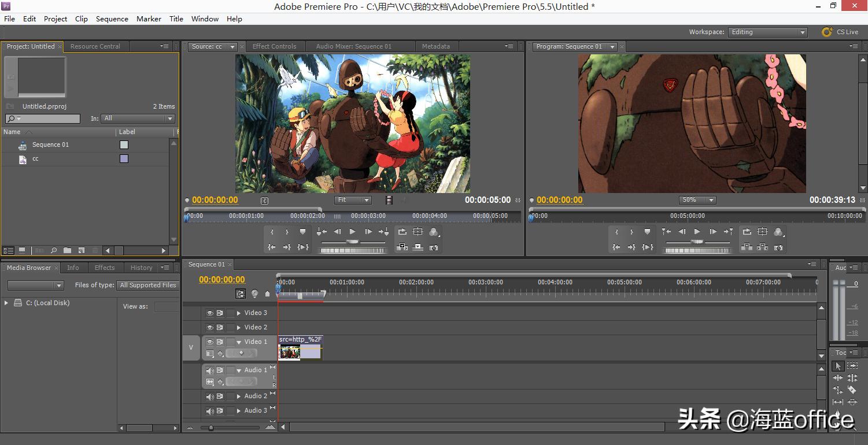This screenshot has width=868, height=445.
Task: Open the Sequence menu
Action: coord(112,19)
